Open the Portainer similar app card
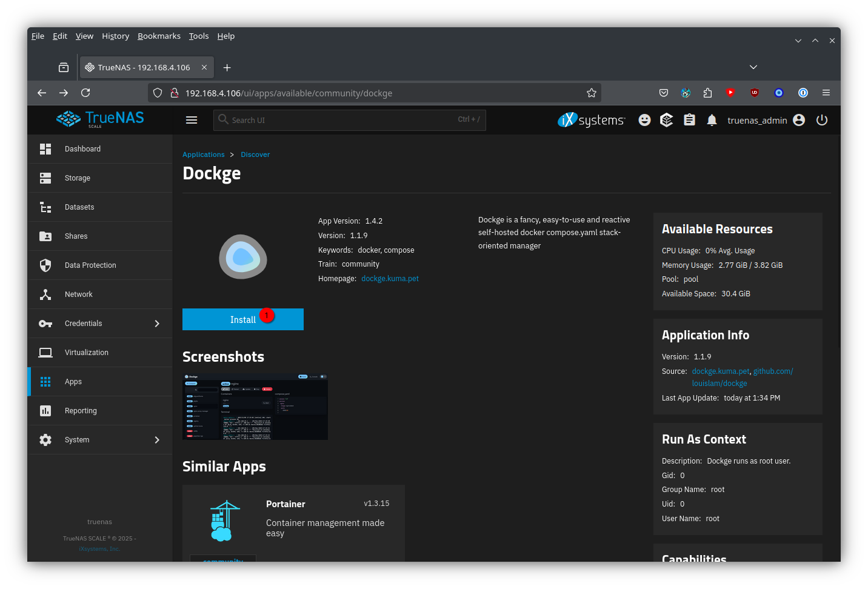Image resolution: width=868 pixels, height=589 pixels. [293, 520]
